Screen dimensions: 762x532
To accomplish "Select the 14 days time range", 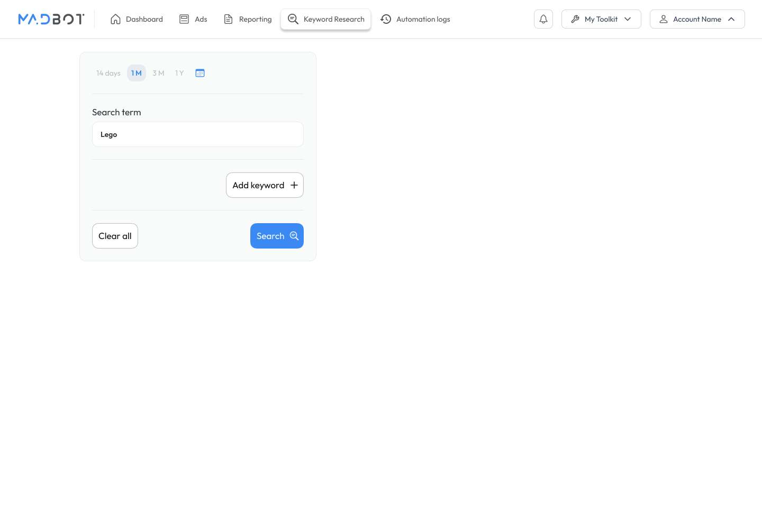I will (x=108, y=73).
